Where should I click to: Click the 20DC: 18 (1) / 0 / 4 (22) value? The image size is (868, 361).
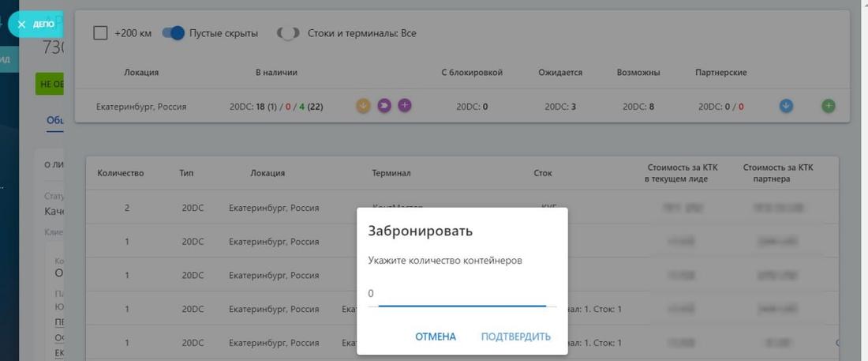[276, 107]
